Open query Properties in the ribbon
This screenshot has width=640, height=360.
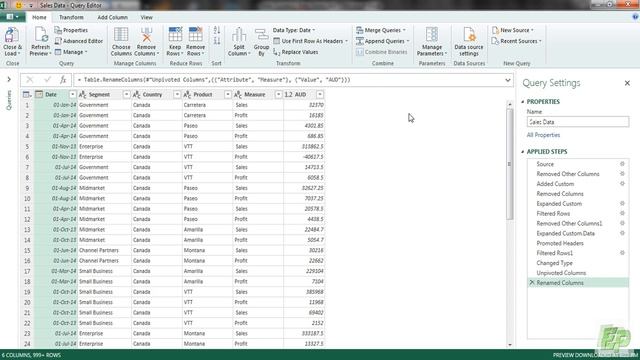click(71, 30)
